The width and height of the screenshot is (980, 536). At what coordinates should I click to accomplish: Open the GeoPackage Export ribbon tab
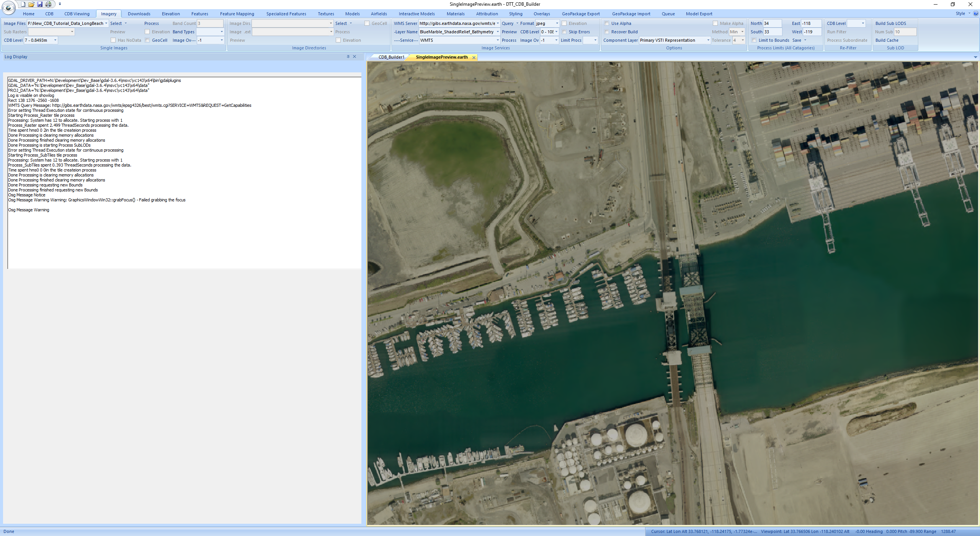(581, 14)
